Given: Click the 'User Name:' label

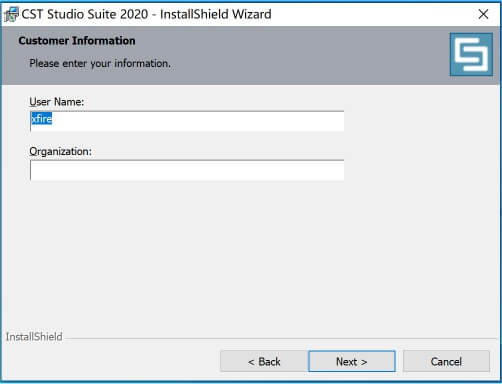Looking at the screenshot, I should (x=57, y=102).
